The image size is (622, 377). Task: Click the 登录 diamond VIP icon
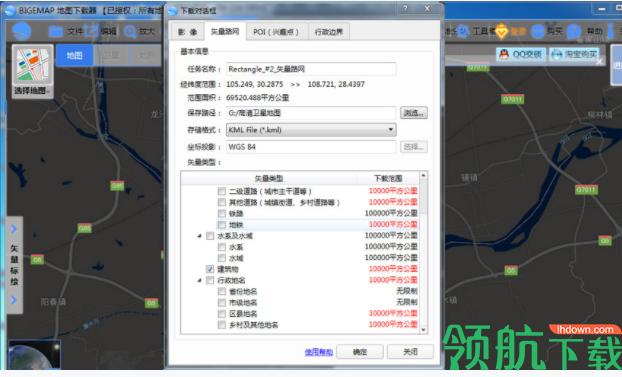click(501, 31)
